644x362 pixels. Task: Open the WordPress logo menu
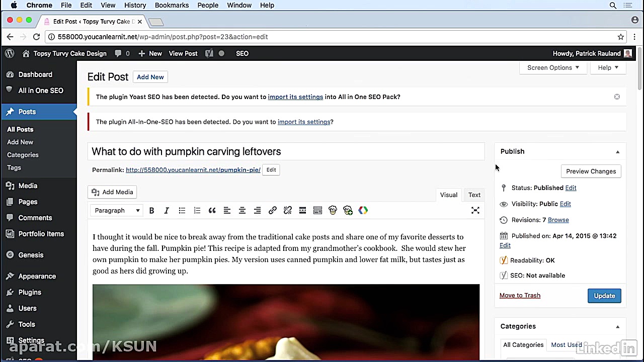9,53
